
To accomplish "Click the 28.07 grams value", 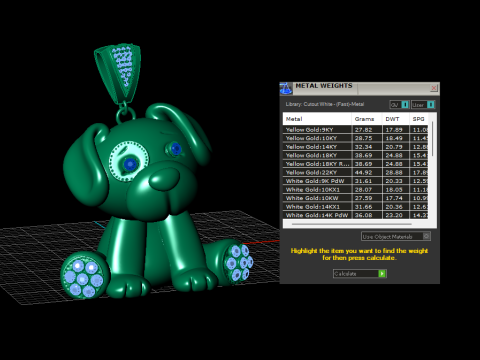I will click(363, 190).
